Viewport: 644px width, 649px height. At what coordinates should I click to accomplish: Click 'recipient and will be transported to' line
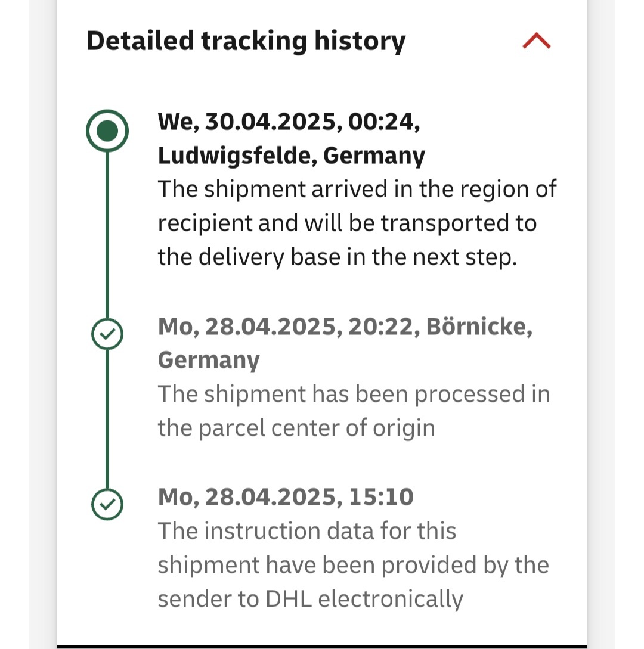click(347, 223)
